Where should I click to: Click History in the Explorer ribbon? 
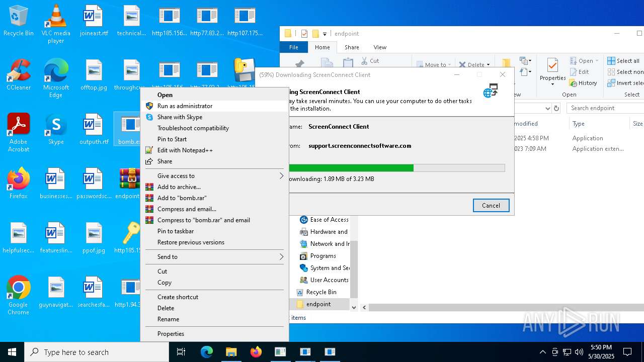(x=584, y=83)
